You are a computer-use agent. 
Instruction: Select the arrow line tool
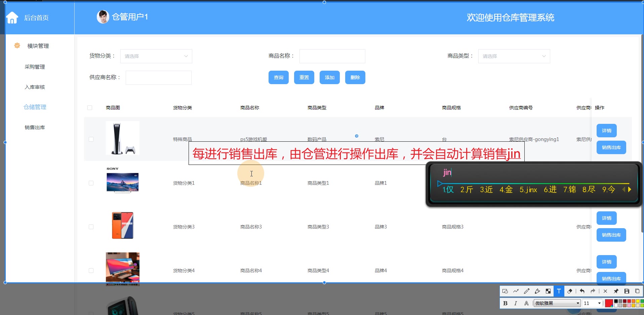coord(516,291)
